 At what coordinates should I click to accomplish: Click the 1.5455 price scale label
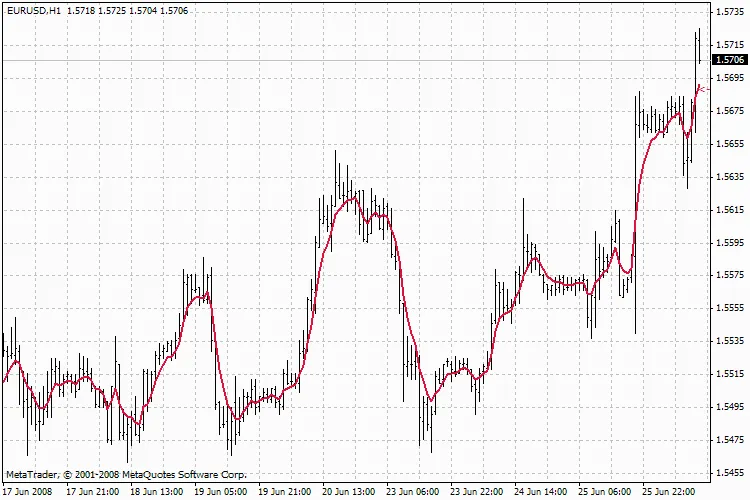click(730, 473)
